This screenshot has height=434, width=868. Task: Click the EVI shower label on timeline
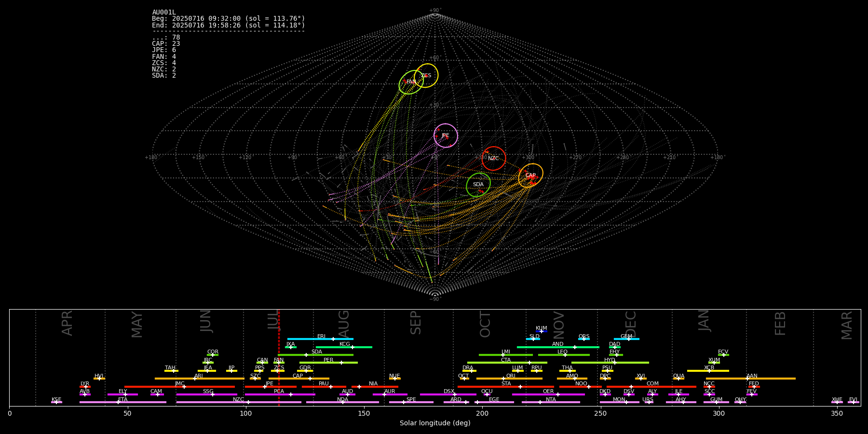coord(853,400)
